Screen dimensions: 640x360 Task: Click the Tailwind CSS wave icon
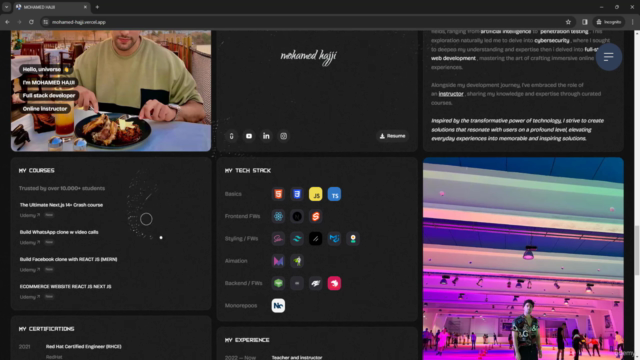pos(297,239)
